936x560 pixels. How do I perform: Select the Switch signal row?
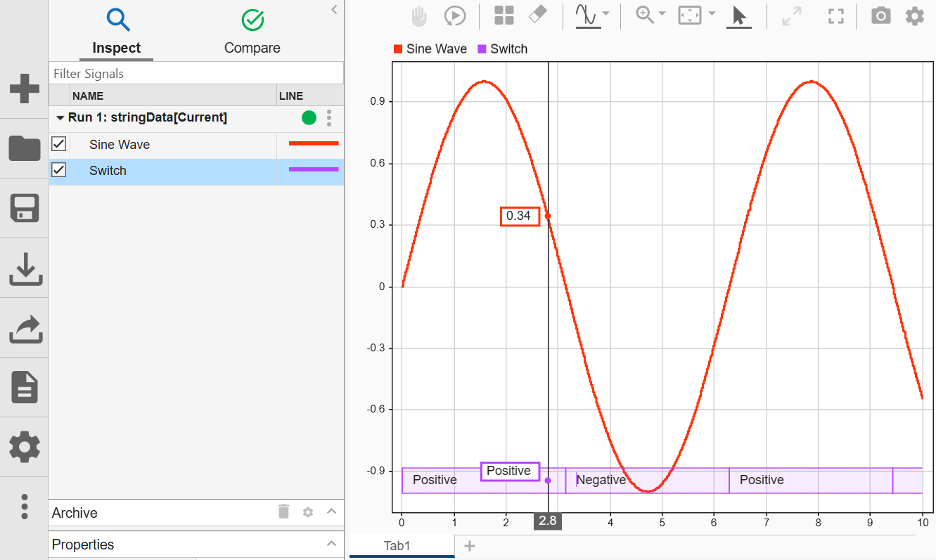click(x=196, y=171)
